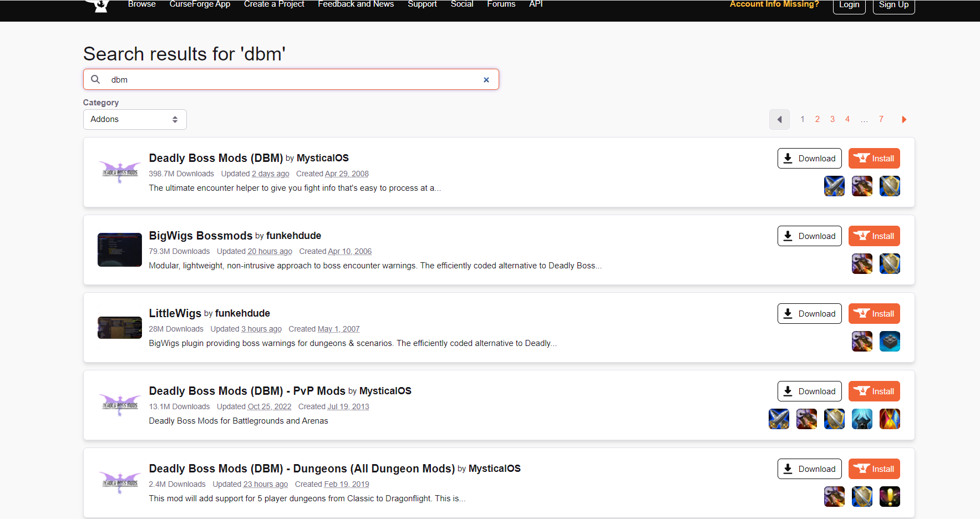Open the Browse menu
This screenshot has height=519, width=980.
142,4
